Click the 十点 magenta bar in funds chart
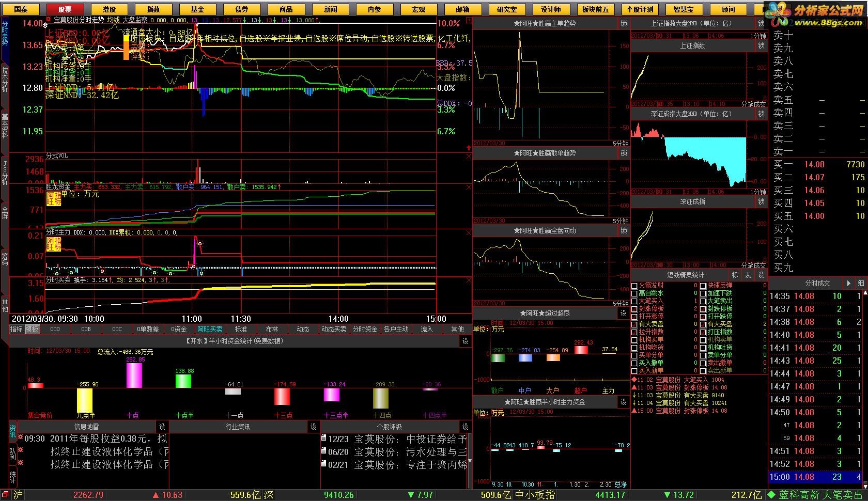Screen dimensions: 868x501 (134, 375)
